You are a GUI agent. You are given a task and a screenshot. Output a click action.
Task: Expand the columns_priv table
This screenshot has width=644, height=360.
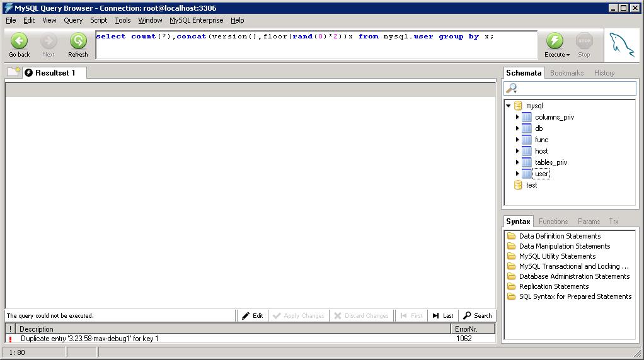(x=517, y=117)
